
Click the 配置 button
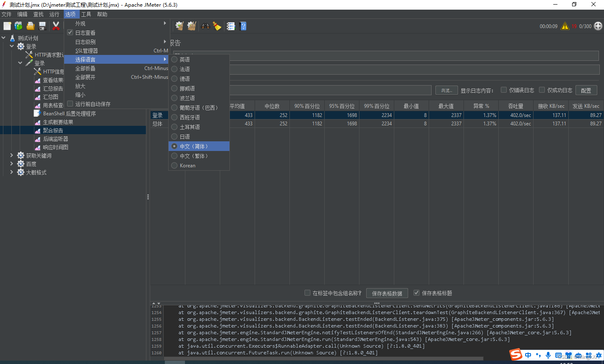(x=586, y=90)
